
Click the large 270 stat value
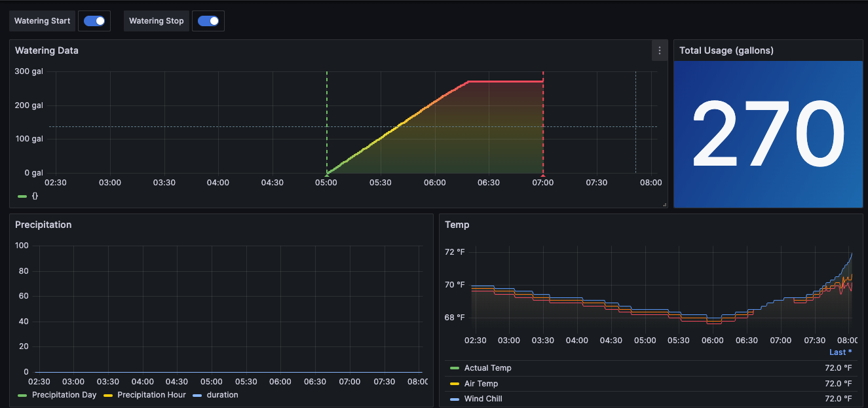(x=768, y=134)
